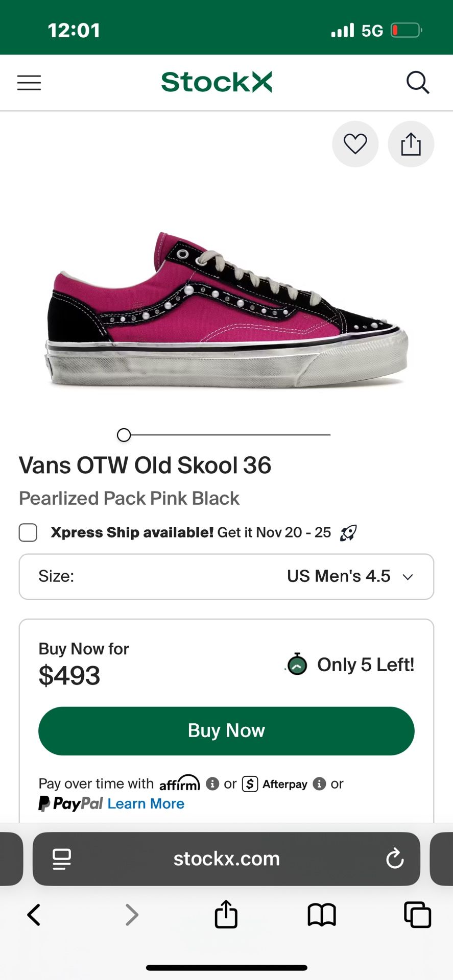Expand size selector via chevron arrow

407,577
